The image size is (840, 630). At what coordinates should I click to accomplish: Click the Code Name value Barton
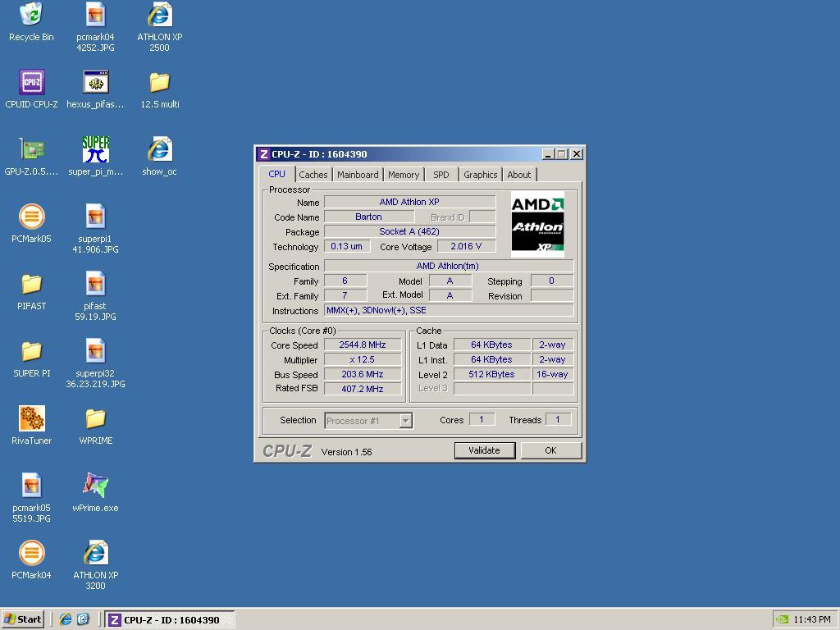coord(368,217)
